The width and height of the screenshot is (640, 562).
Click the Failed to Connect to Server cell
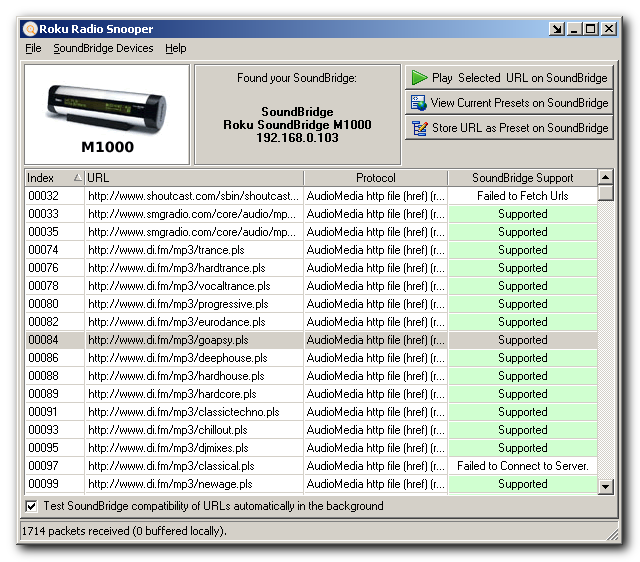tap(522, 466)
